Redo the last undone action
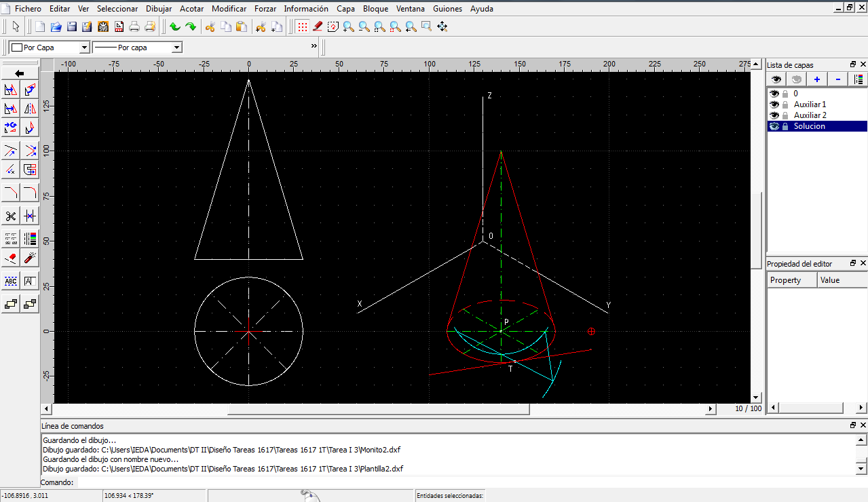This screenshot has width=868, height=502. (191, 26)
